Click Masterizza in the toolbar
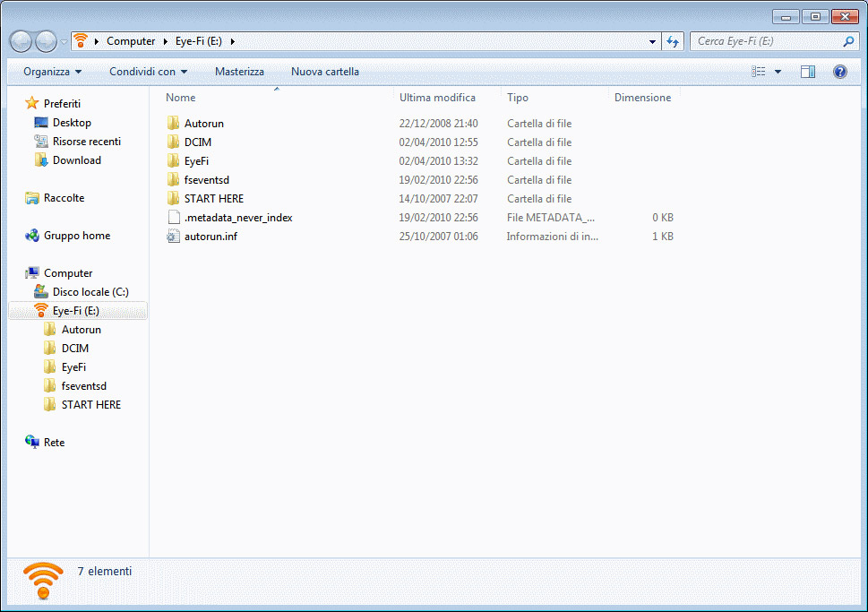This screenshot has height=612, width=868. 239,72
